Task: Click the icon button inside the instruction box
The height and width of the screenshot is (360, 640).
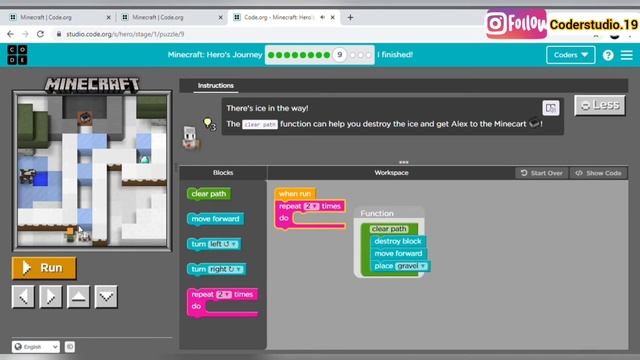Action: 551,108
